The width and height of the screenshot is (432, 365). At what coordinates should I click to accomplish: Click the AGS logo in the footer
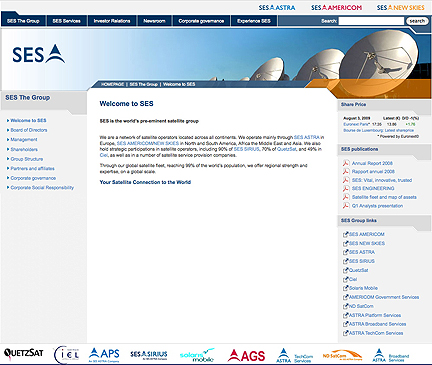pos(246,355)
